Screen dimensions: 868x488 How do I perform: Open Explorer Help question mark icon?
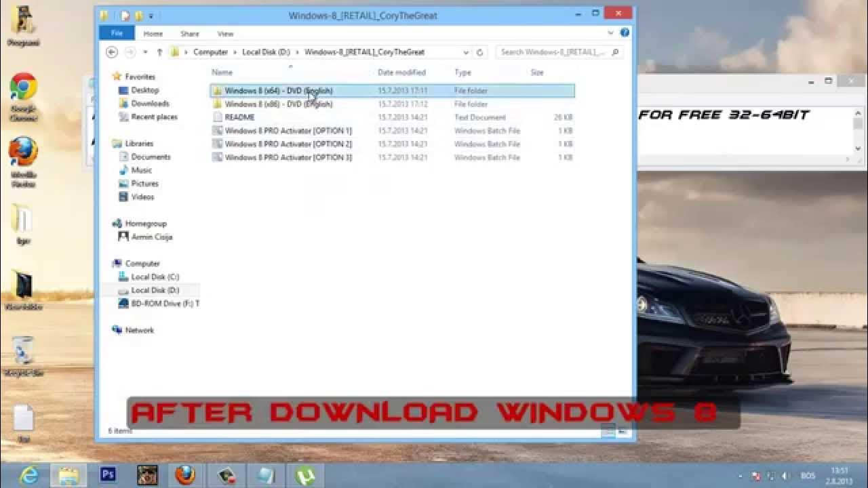[x=625, y=33]
